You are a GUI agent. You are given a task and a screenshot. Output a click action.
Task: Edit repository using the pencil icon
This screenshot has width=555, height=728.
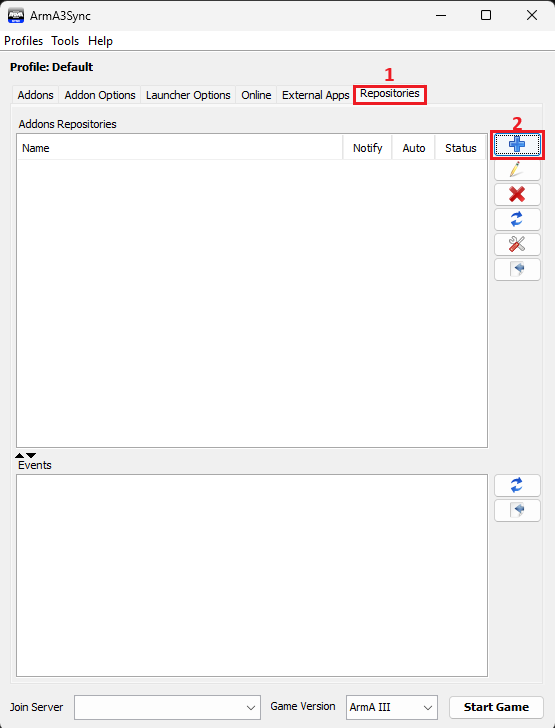517,169
